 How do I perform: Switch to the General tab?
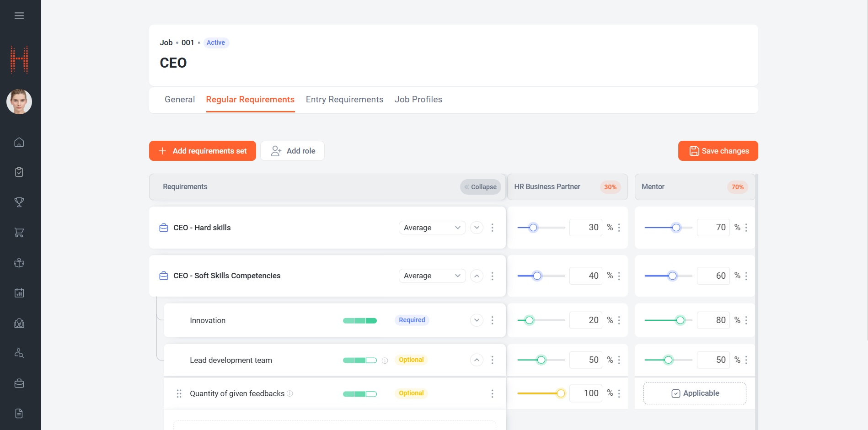pos(180,100)
